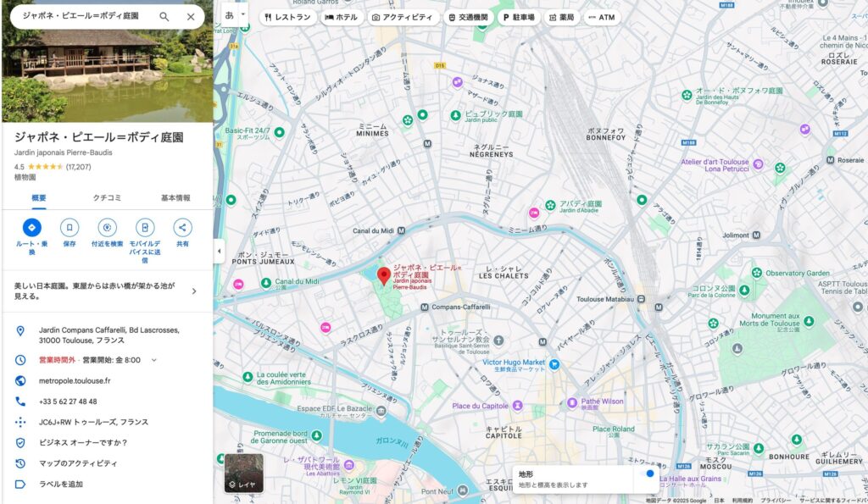Click the search magnifier icon
This screenshot has height=504, width=868.
[164, 17]
